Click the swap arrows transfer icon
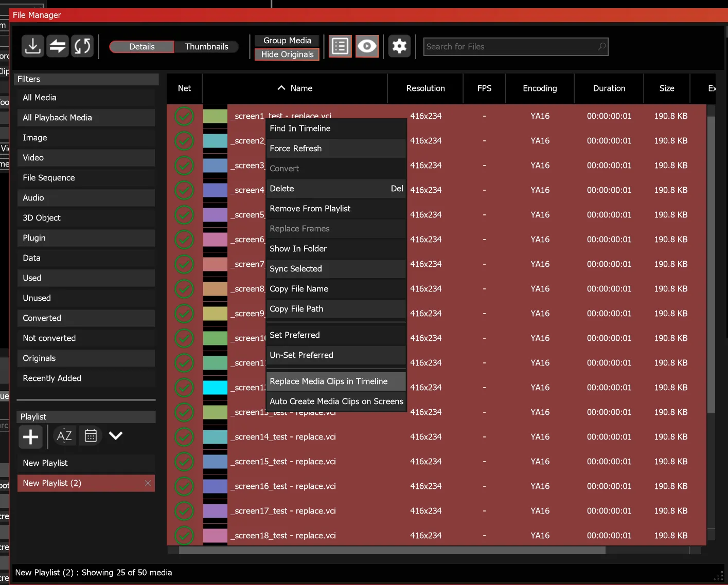The height and width of the screenshot is (585, 728). (x=58, y=46)
